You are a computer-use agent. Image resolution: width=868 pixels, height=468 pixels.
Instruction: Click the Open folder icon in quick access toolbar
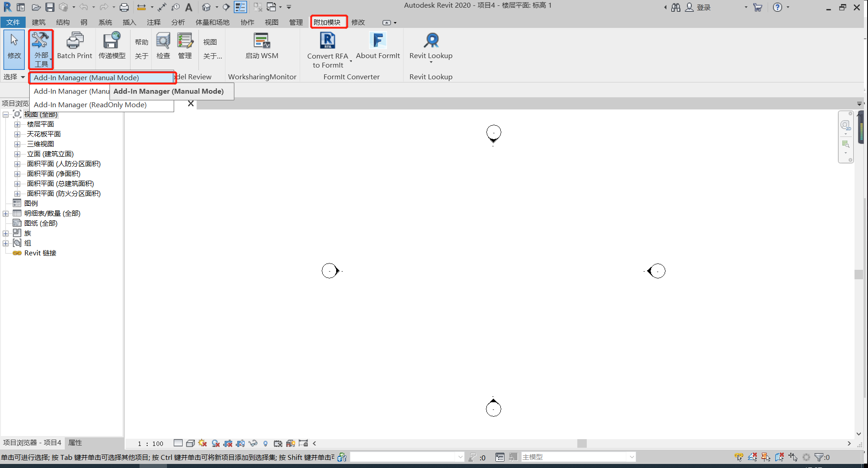click(x=36, y=7)
